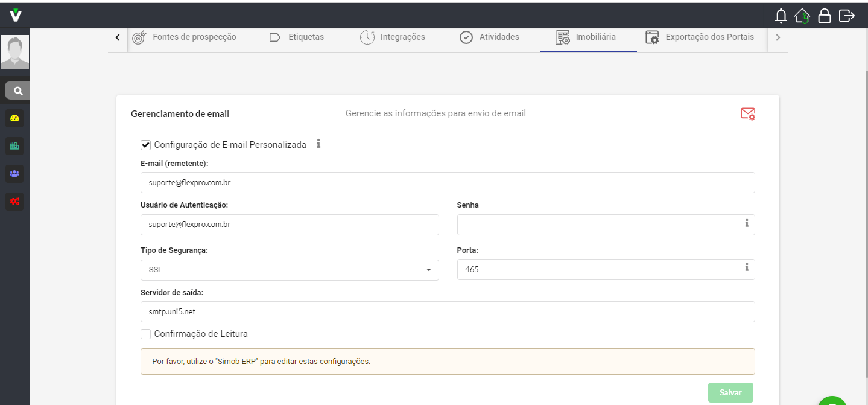Show info about Configuração de E-mail Personalizada
The width and height of the screenshot is (868, 405).
[x=318, y=144]
